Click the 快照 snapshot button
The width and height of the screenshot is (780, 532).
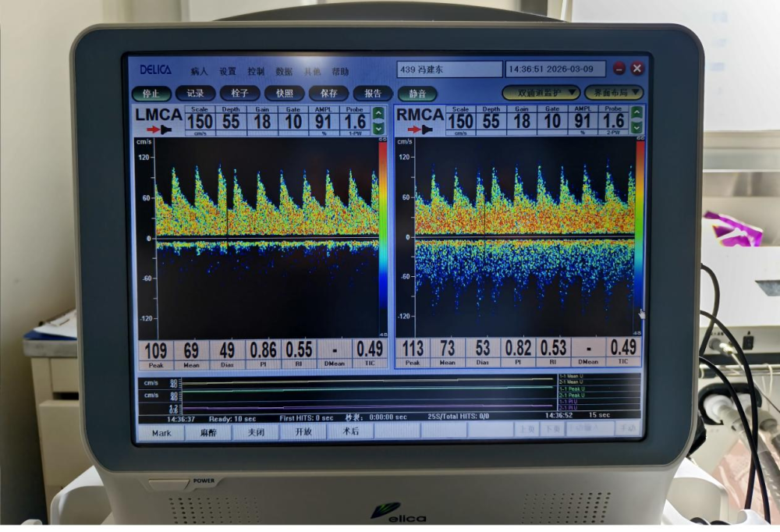coord(284,93)
